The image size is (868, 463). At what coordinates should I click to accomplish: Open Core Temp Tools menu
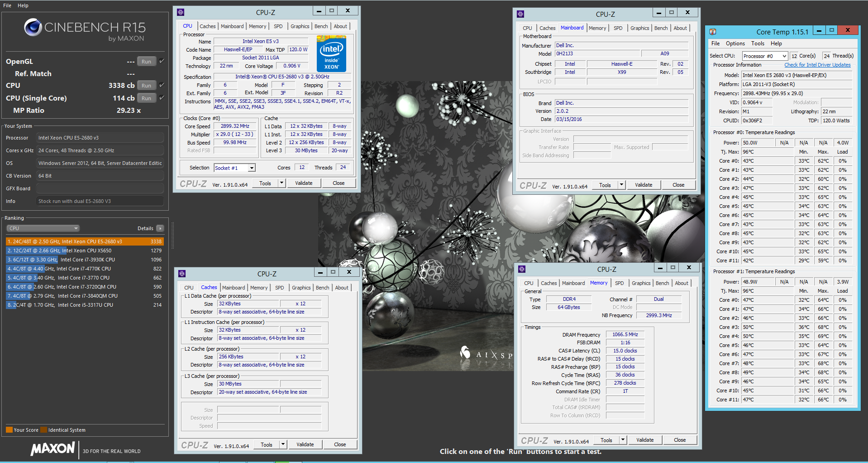point(758,43)
